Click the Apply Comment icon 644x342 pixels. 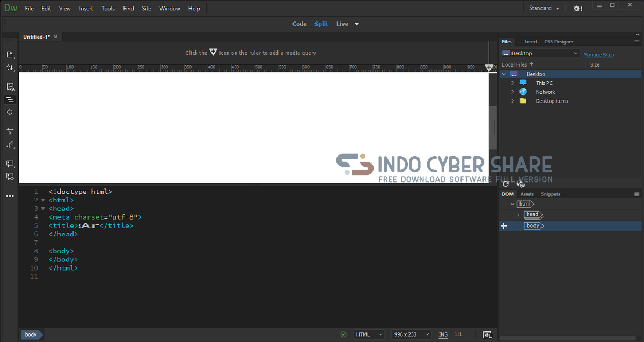10,164
